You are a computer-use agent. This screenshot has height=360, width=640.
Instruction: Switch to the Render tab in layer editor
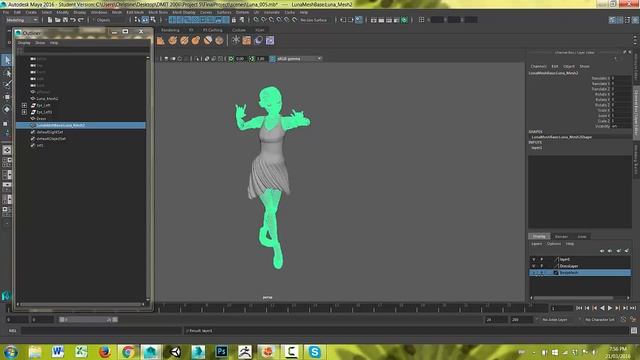pyautogui.click(x=561, y=236)
